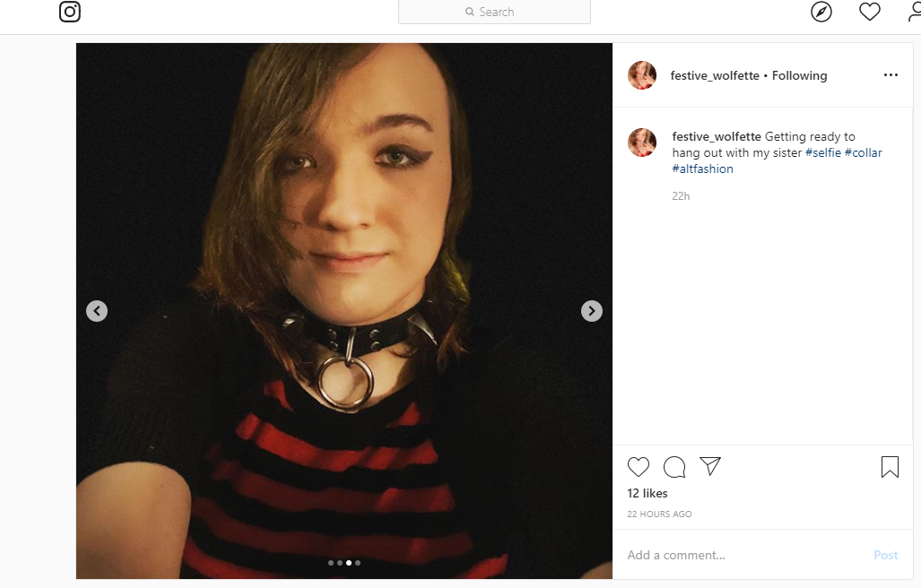This screenshot has height=588, width=921.
Task: Click the Post comment button
Action: [x=886, y=555]
